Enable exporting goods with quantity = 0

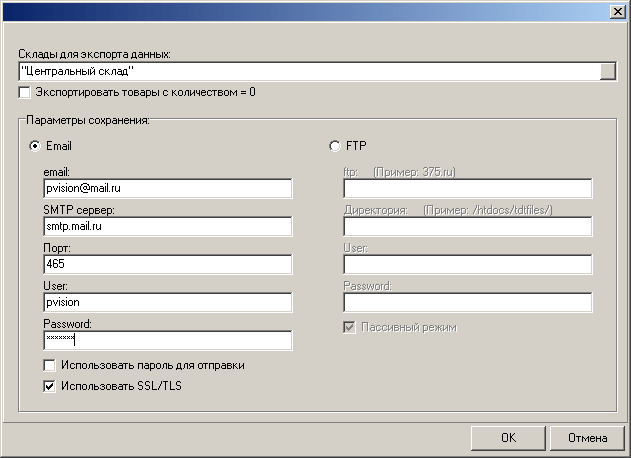tap(25, 93)
